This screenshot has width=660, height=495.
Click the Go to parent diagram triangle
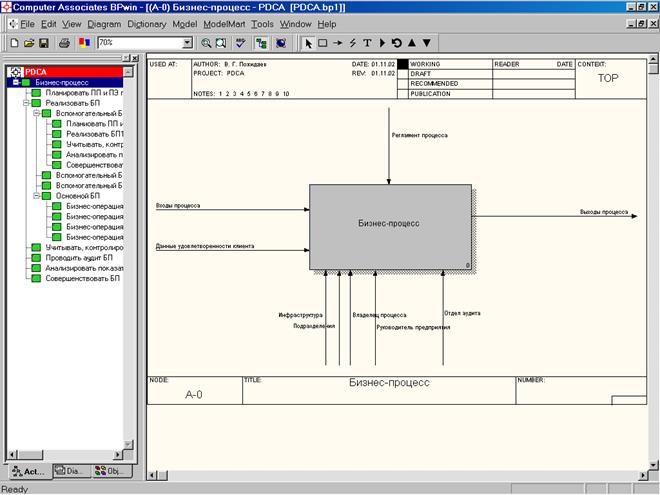(x=412, y=43)
